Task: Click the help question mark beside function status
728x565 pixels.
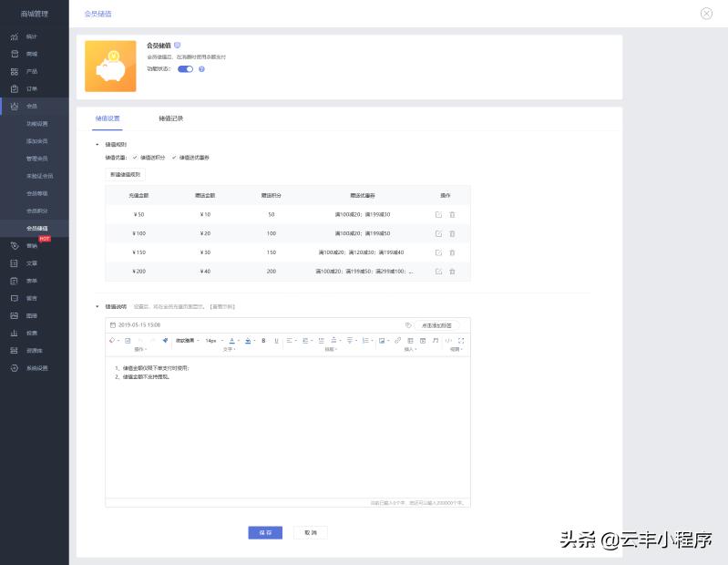Action: pos(201,69)
